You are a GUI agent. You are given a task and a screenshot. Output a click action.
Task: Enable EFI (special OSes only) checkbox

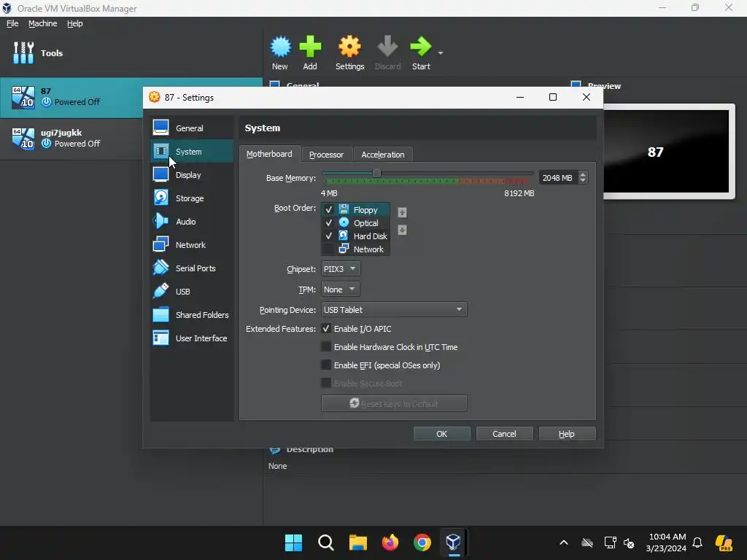point(326,365)
